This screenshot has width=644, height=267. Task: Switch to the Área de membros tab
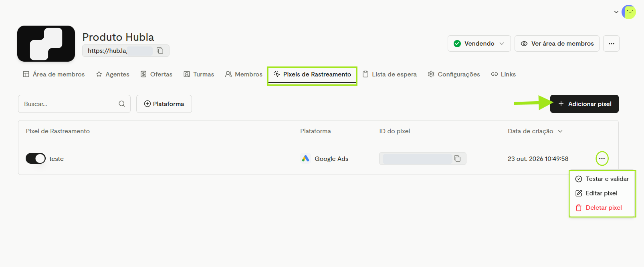pyautogui.click(x=54, y=74)
